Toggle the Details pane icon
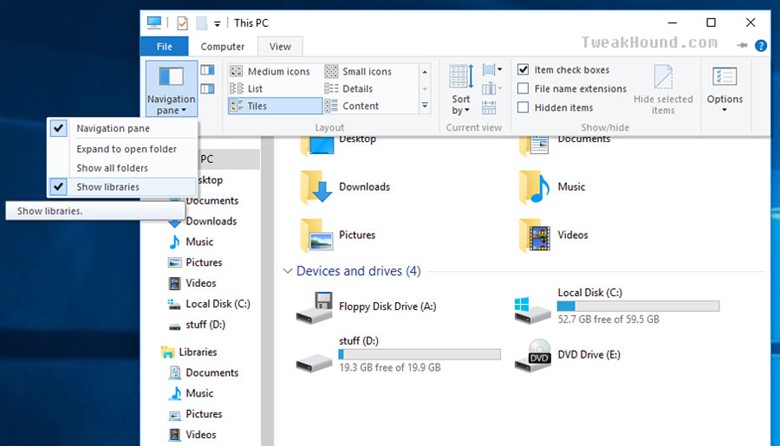 (x=207, y=89)
